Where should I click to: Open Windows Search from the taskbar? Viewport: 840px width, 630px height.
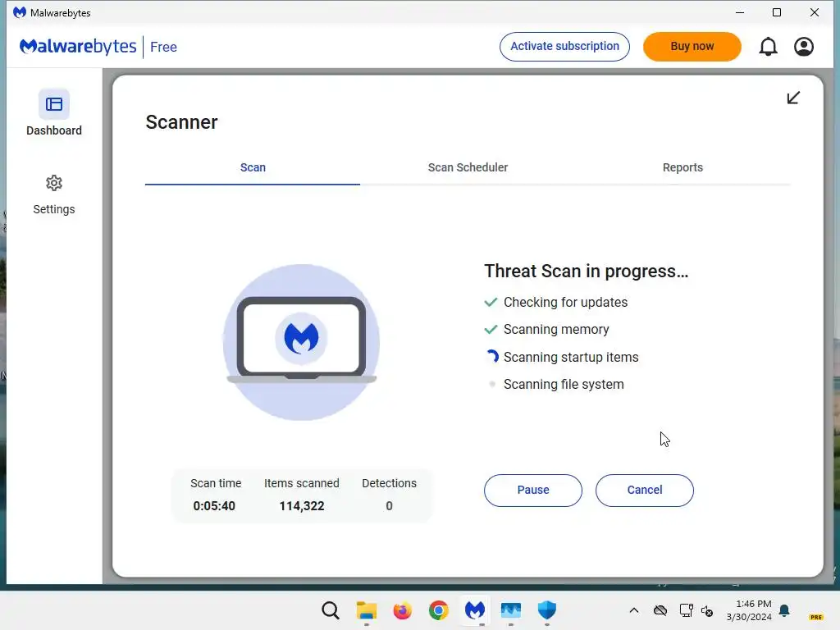331,610
